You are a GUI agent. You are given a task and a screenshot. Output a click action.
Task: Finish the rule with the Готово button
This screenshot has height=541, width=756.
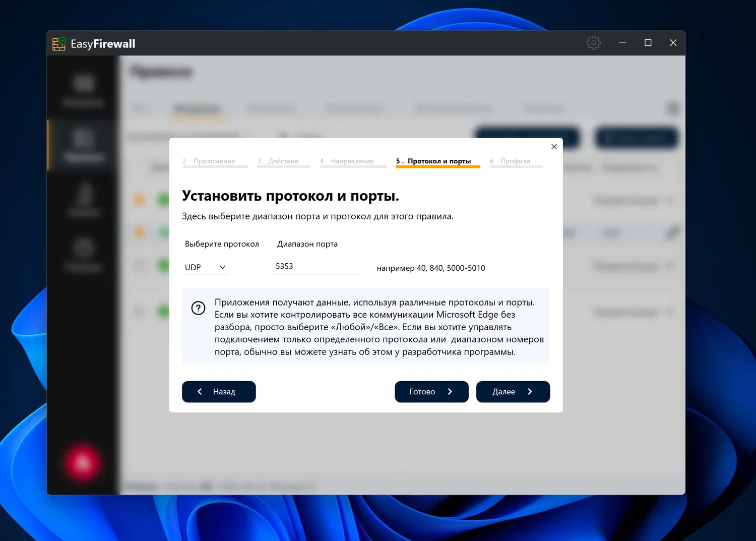431,392
